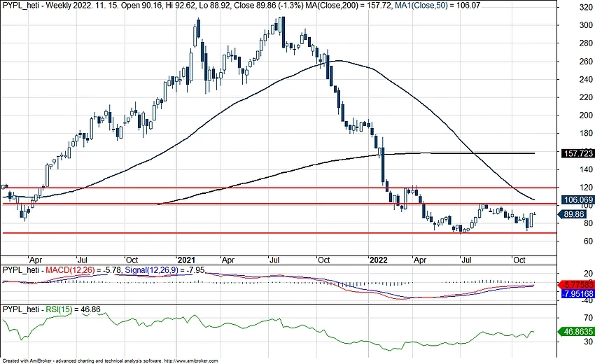Click the 106.069 MA50 price label
Viewport: 595px width, 364px height.
pos(577,199)
